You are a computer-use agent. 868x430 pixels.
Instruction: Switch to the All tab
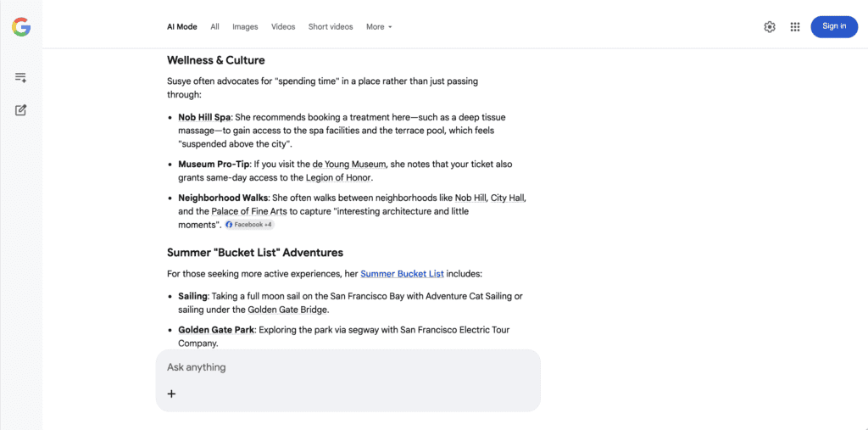tap(214, 26)
